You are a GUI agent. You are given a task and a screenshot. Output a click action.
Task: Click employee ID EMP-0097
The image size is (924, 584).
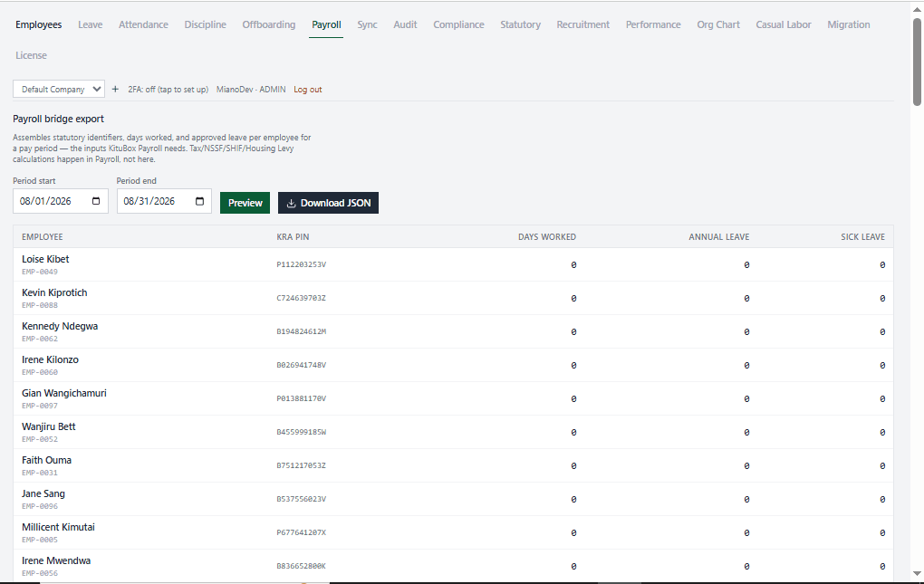pyautogui.click(x=40, y=407)
